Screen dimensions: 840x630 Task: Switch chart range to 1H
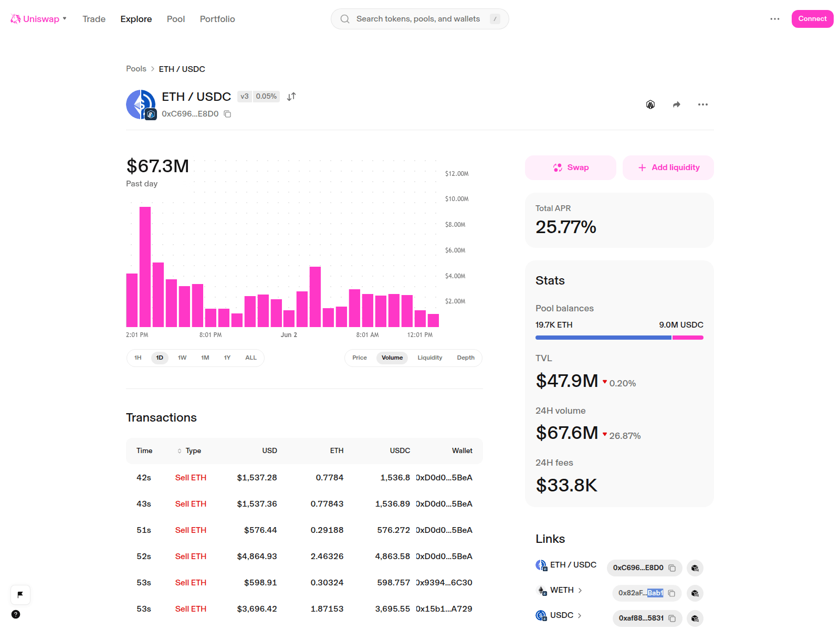[138, 358]
